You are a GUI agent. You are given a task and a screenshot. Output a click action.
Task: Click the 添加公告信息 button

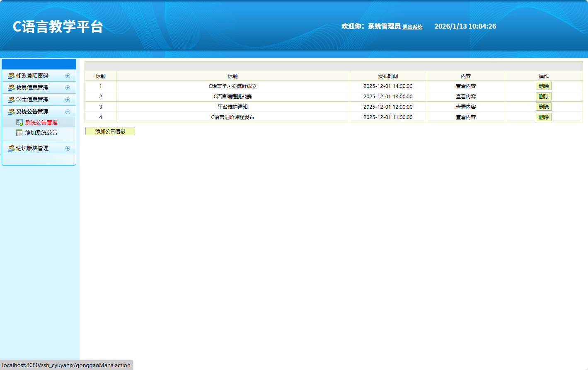click(x=110, y=131)
